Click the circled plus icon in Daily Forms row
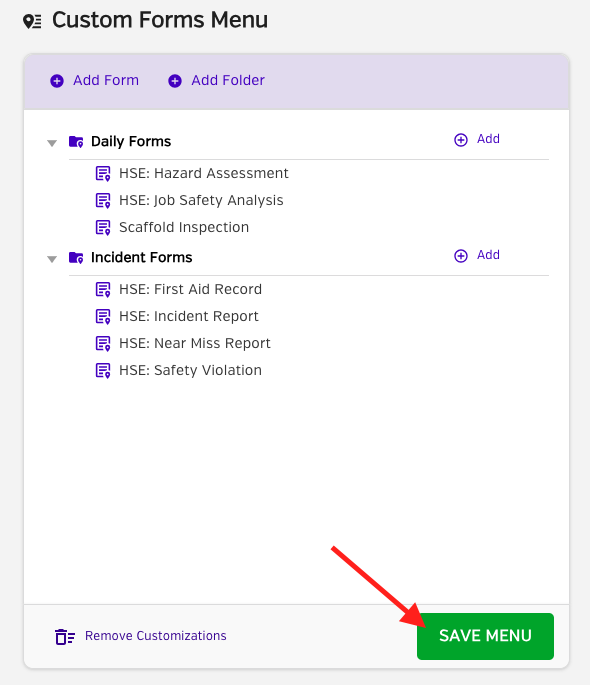This screenshot has width=590, height=685. click(461, 140)
